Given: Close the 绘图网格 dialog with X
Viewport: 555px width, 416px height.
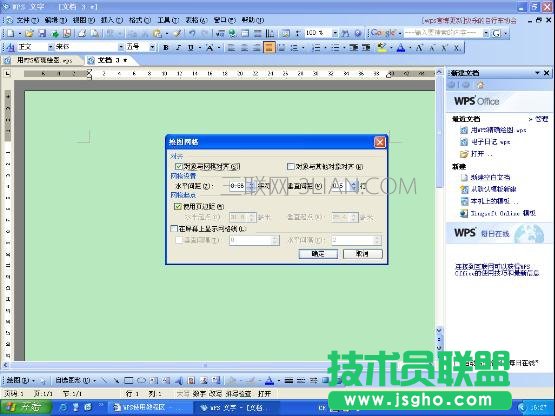Looking at the screenshot, I should tap(380, 142).
